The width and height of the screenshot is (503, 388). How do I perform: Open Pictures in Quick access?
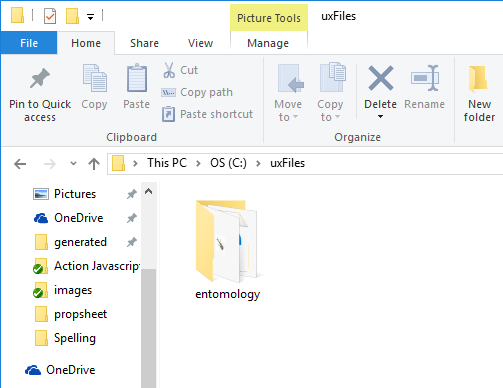pos(75,194)
